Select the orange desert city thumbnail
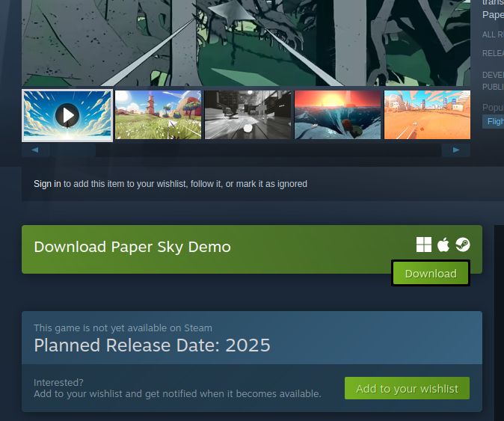Viewport: 504px width, 421px height. (x=427, y=114)
